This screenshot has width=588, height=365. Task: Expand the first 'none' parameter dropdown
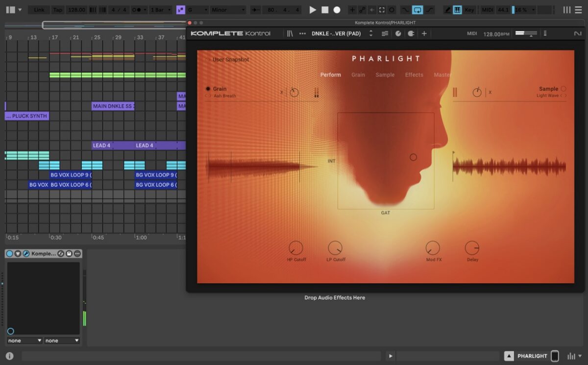click(x=24, y=341)
